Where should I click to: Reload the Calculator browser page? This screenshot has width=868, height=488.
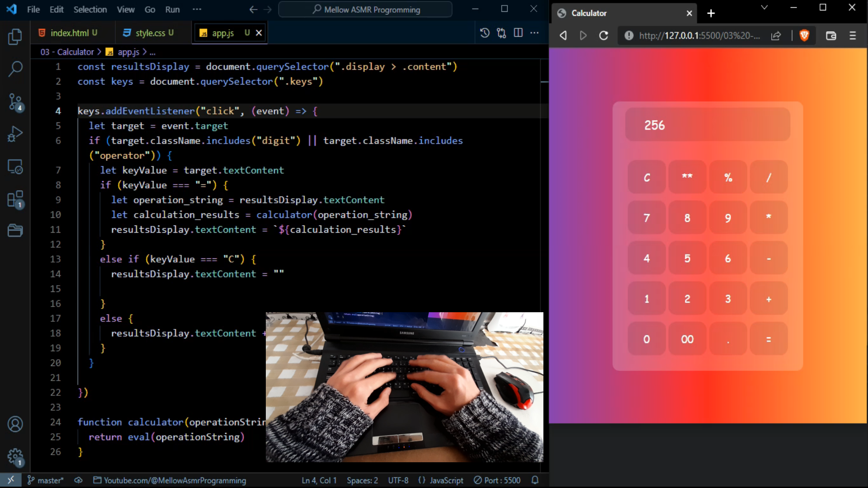tap(604, 36)
